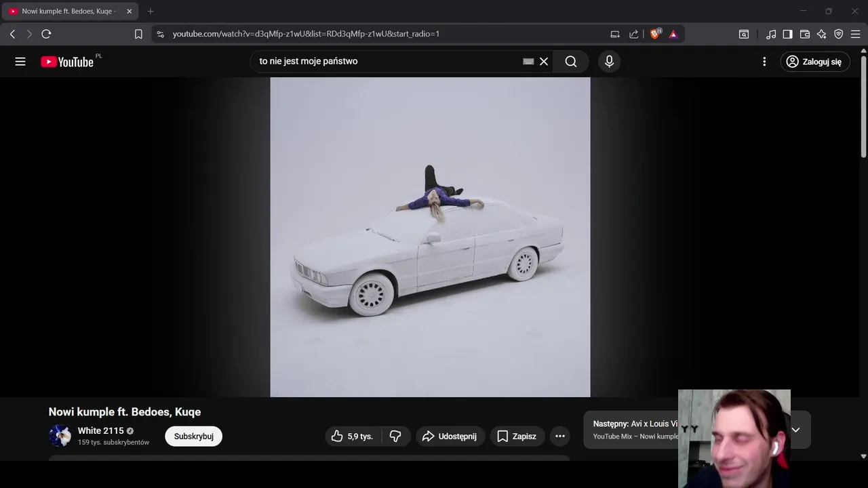Save the video with Zapisz
This screenshot has height=488, width=868.
517,436
